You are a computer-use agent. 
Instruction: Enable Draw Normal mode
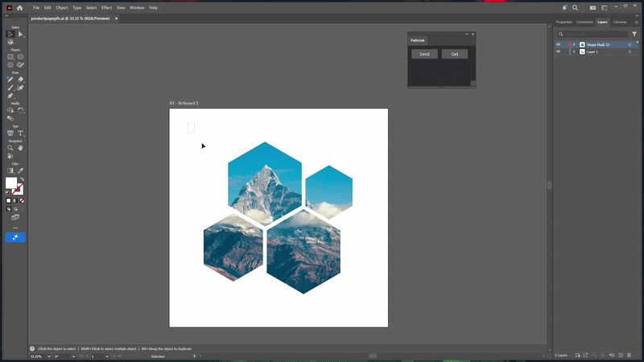[x=8, y=209]
